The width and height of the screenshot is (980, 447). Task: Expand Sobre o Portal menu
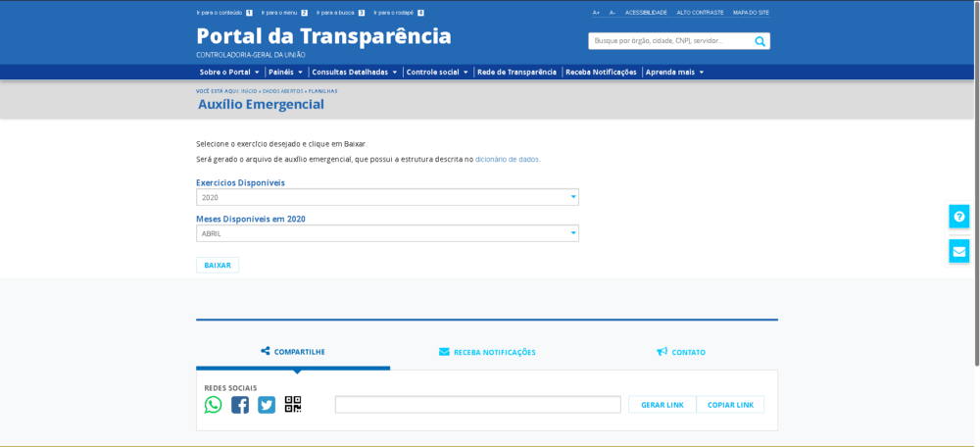(229, 72)
